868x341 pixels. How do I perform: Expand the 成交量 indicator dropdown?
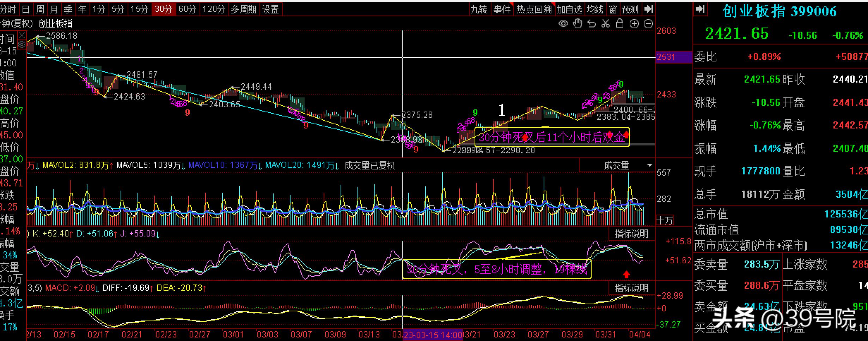pyautogui.click(x=649, y=165)
